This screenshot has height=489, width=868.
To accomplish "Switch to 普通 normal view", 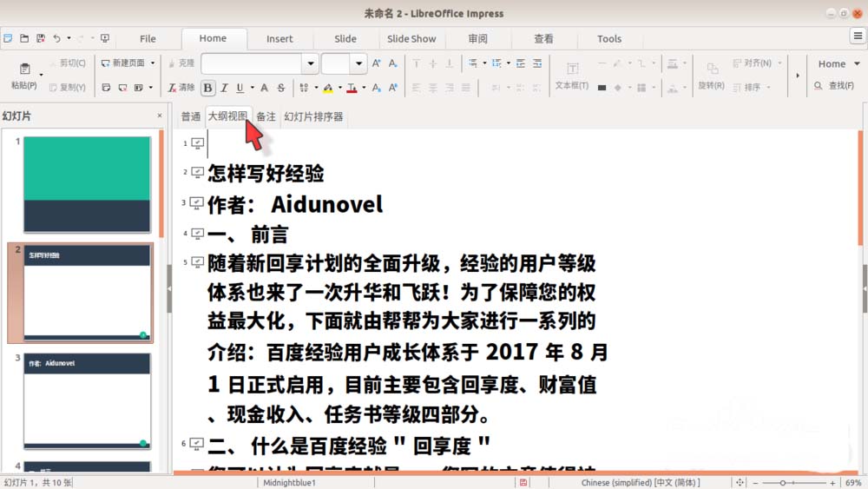I will (x=191, y=117).
